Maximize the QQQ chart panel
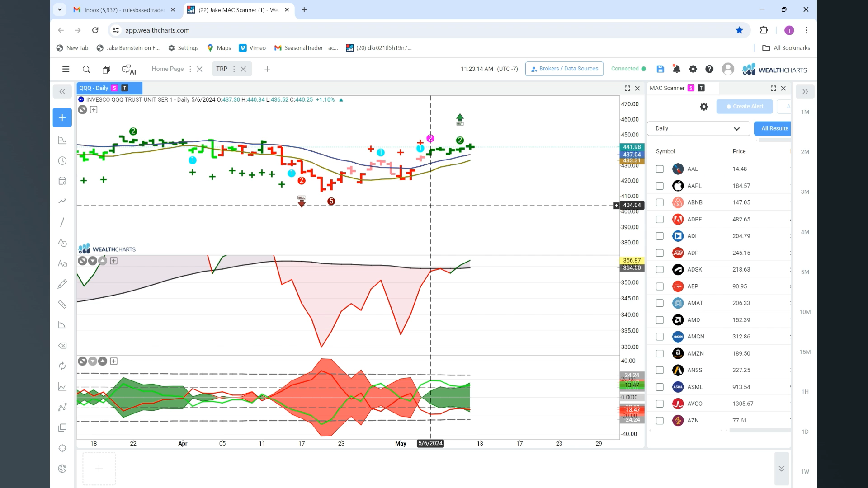The width and height of the screenshot is (868, 488). (x=627, y=89)
